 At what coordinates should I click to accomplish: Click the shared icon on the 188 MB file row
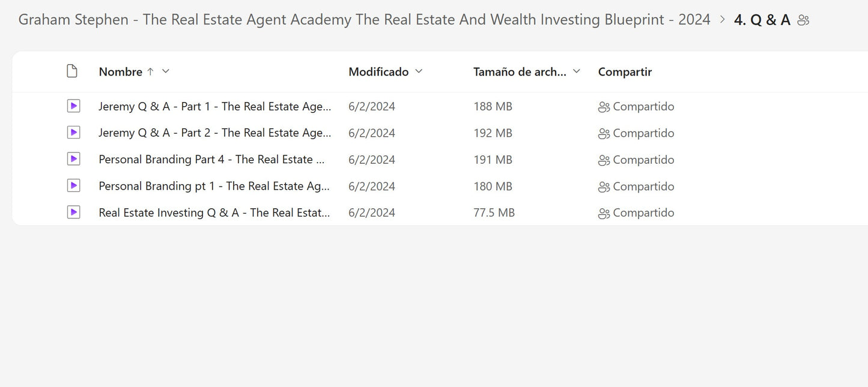click(604, 107)
